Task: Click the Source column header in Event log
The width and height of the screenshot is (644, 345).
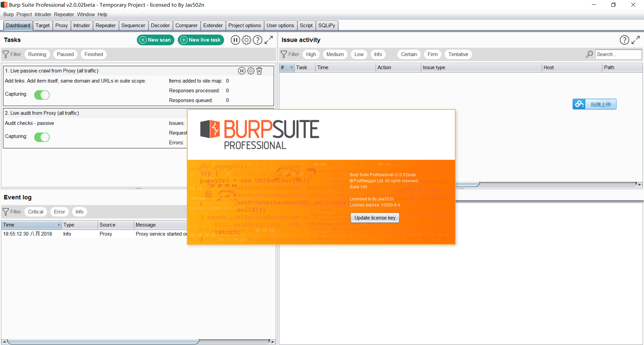Action: [116, 225]
